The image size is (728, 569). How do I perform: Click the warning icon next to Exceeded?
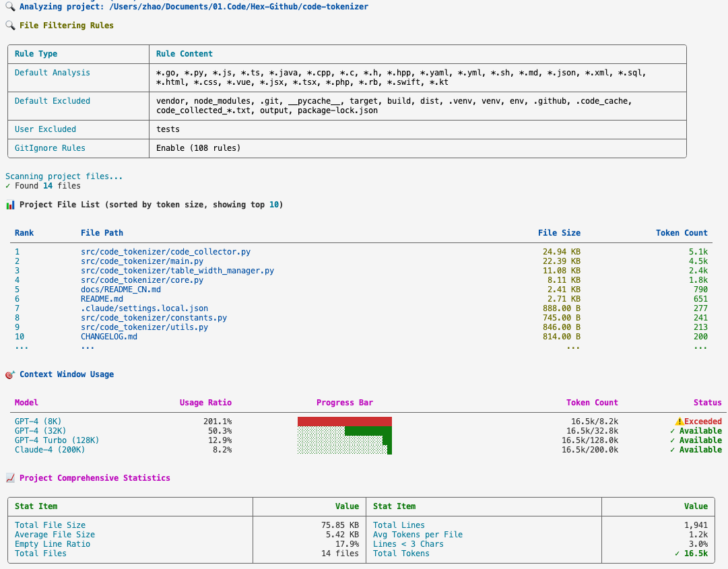pyautogui.click(x=680, y=422)
